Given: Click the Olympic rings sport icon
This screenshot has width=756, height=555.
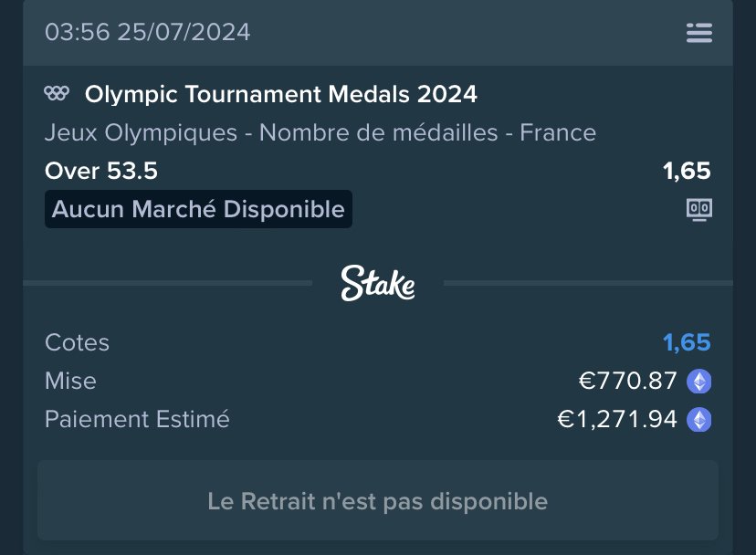Looking at the screenshot, I should pos(57,93).
